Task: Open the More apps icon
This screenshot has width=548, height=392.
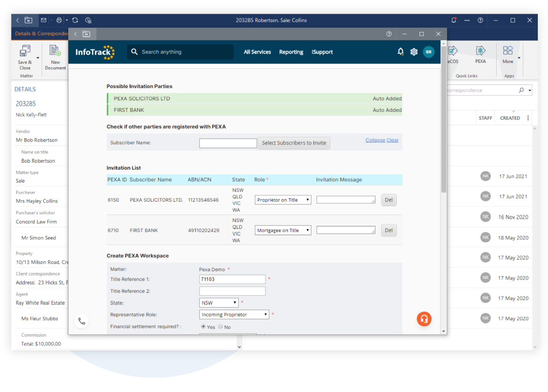Action: [x=508, y=50]
